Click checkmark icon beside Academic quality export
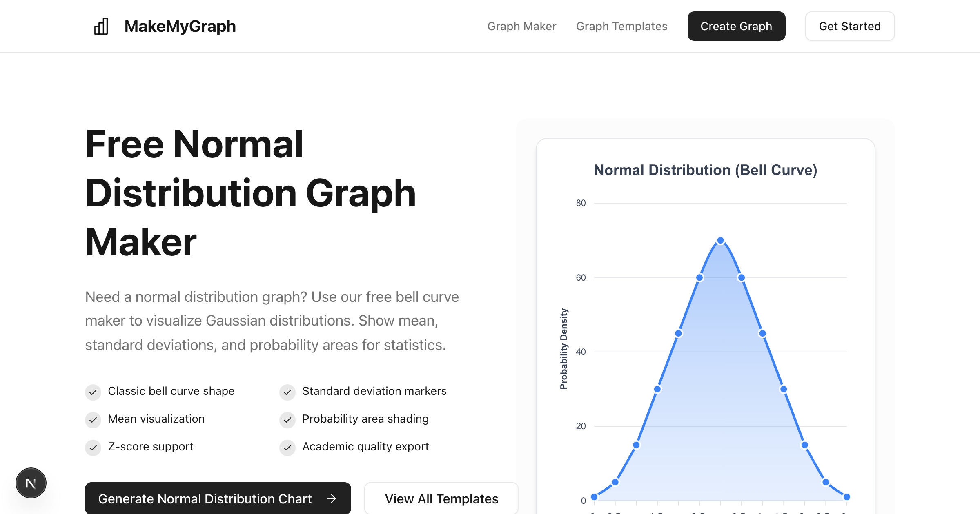 pos(287,448)
